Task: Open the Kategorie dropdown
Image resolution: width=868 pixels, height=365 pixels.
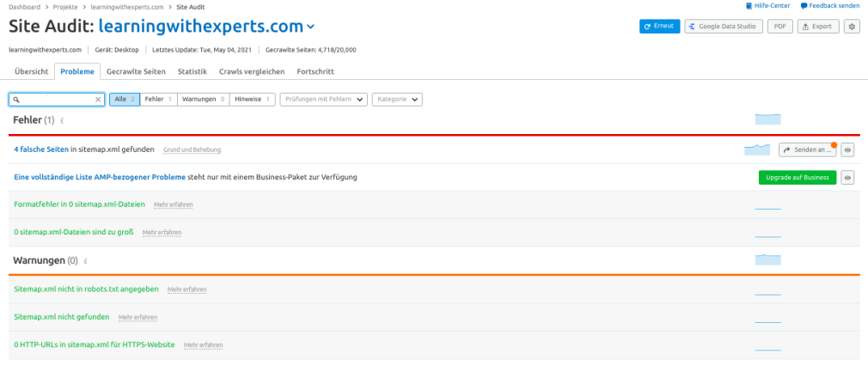Action: (x=397, y=100)
